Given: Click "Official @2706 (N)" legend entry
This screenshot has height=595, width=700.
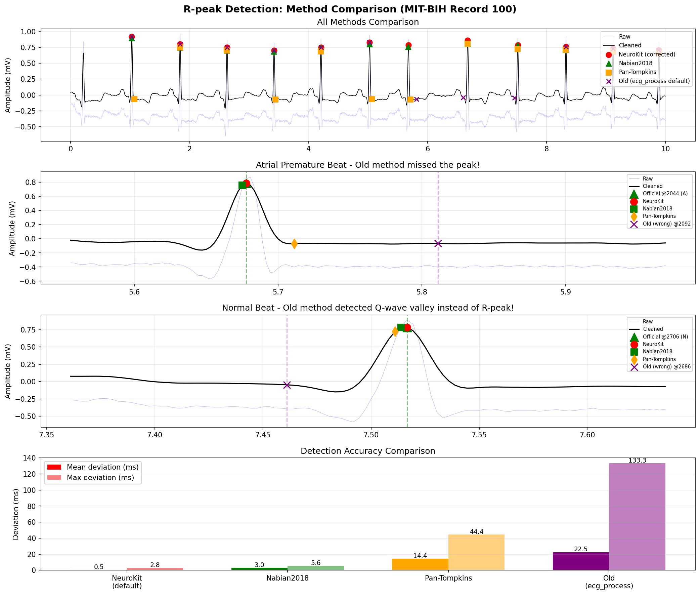Looking at the screenshot, I should 659,337.
